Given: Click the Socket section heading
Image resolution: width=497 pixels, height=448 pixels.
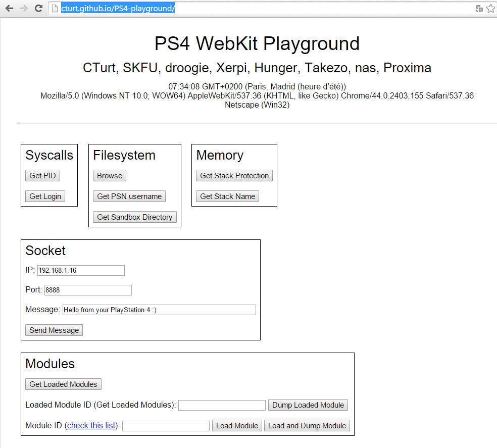Looking at the screenshot, I should [x=45, y=251].
